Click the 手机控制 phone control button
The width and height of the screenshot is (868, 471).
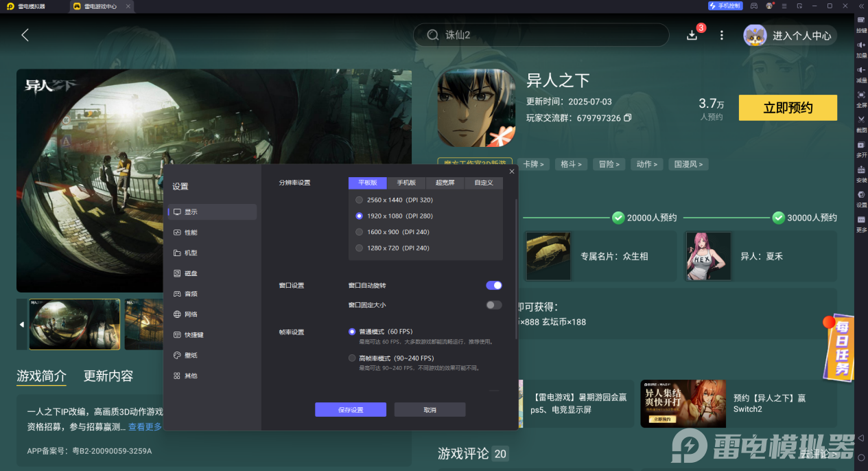725,5
